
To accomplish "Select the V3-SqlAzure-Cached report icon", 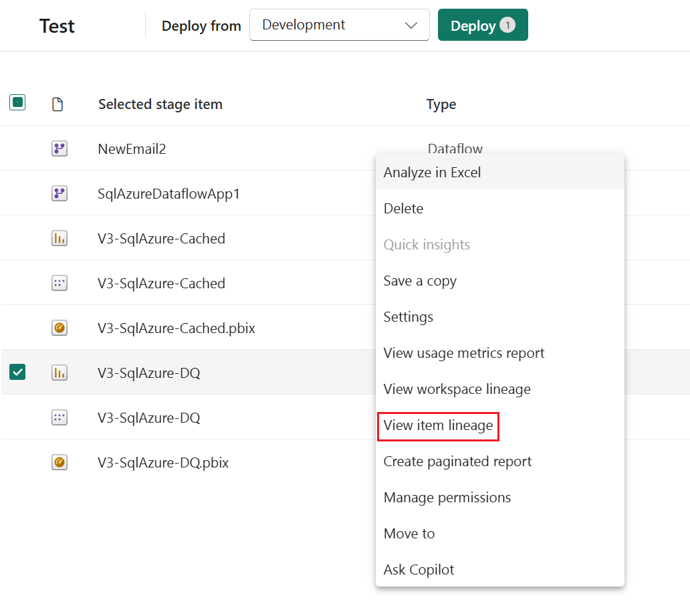I will [59, 238].
